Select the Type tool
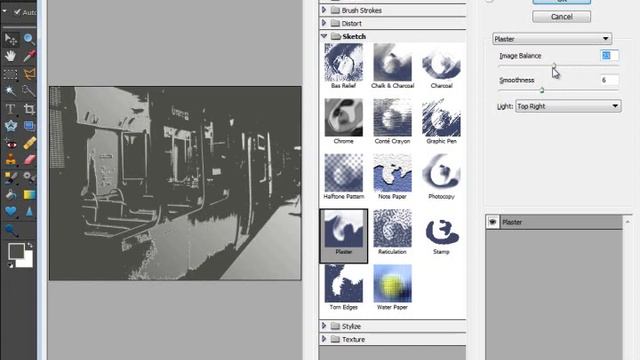Viewport: 640px width, 360px height. coord(11,109)
